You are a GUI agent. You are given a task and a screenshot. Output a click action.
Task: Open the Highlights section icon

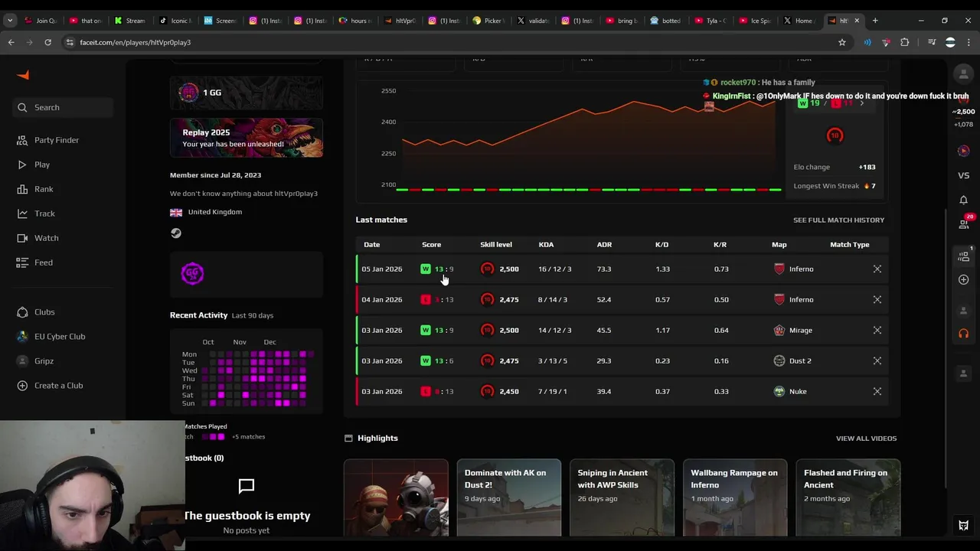tap(348, 439)
